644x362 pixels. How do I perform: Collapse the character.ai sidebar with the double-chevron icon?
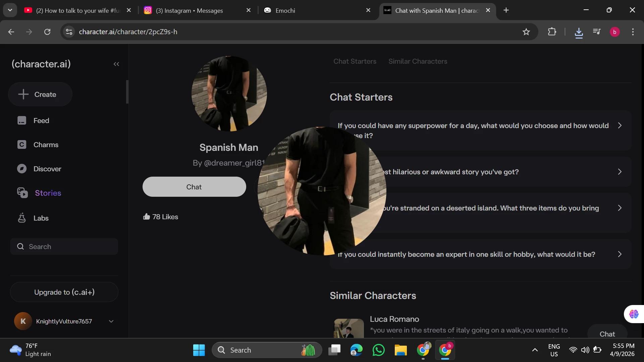tap(116, 64)
